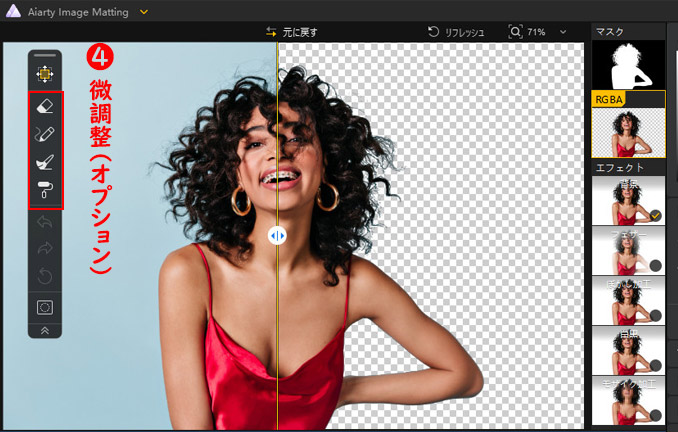Select the move/transform tool at toolbar top
Viewport: 678px width, 432px height.
click(x=45, y=74)
